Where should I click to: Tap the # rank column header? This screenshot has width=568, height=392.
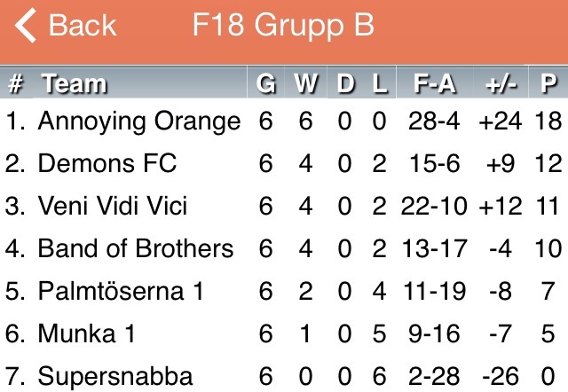click(16, 83)
